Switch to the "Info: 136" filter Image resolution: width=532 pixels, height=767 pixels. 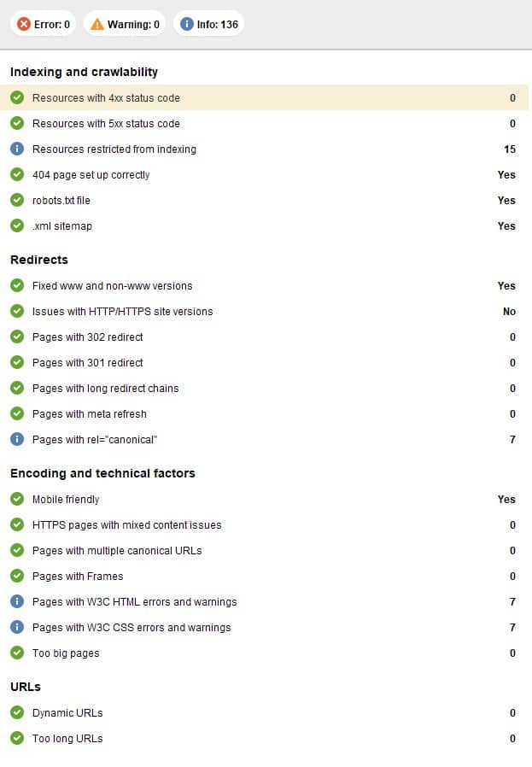(208, 24)
